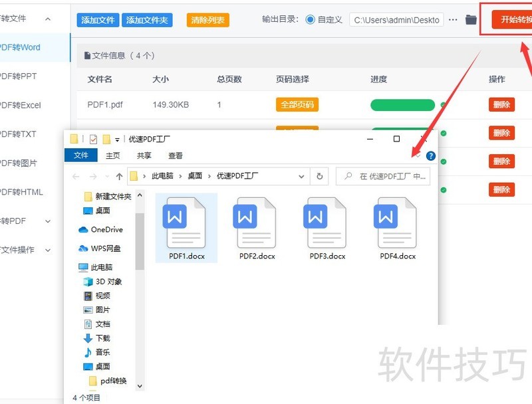This screenshot has height=404, width=532.
Task: Open the 主页 ribbon tab in Explorer
Action: (x=112, y=155)
